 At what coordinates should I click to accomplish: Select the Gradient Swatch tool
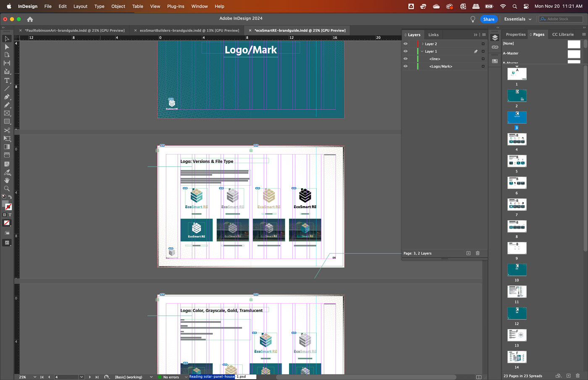(x=7, y=147)
